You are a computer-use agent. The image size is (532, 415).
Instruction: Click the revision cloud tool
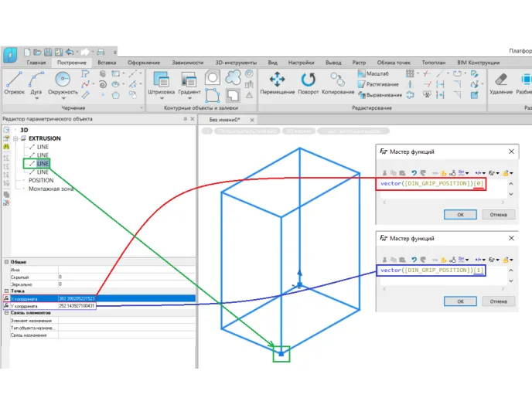233,77
